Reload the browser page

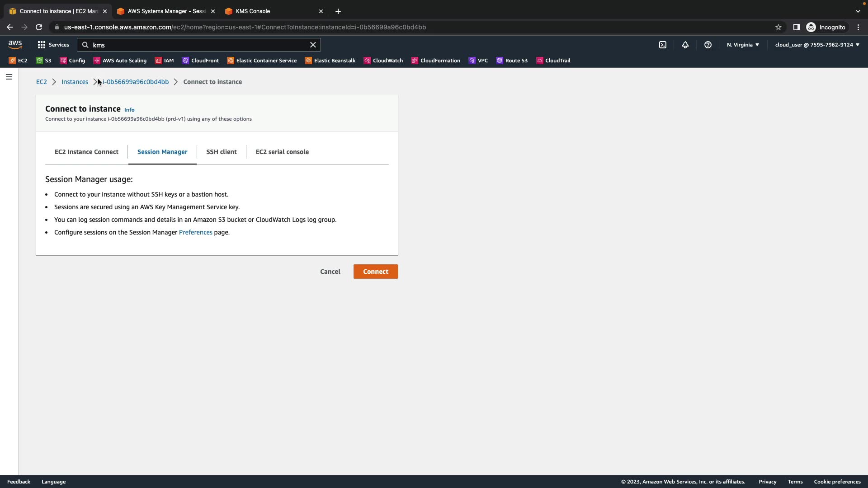(x=39, y=27)
